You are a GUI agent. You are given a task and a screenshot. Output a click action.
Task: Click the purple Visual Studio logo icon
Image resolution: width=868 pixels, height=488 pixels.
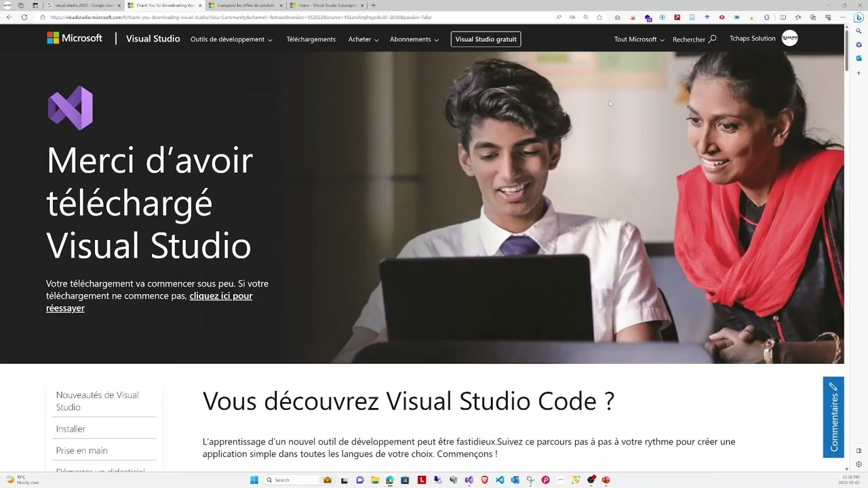[x=71, y=108]
